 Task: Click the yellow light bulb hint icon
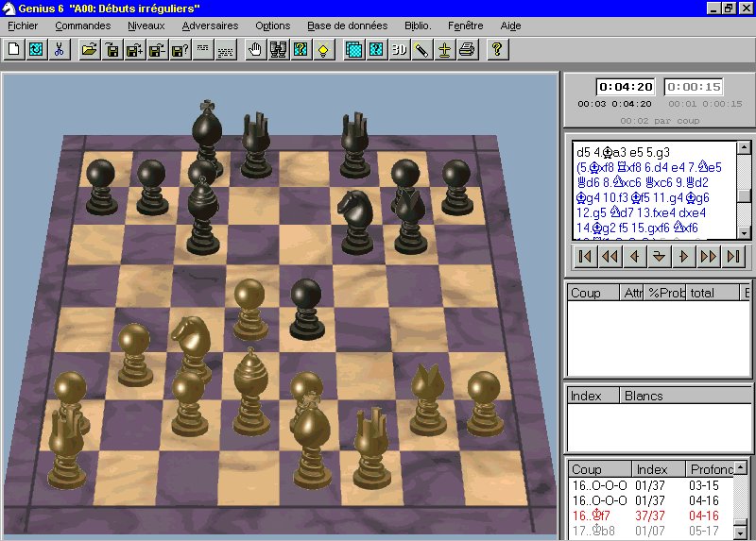[323, 49]
